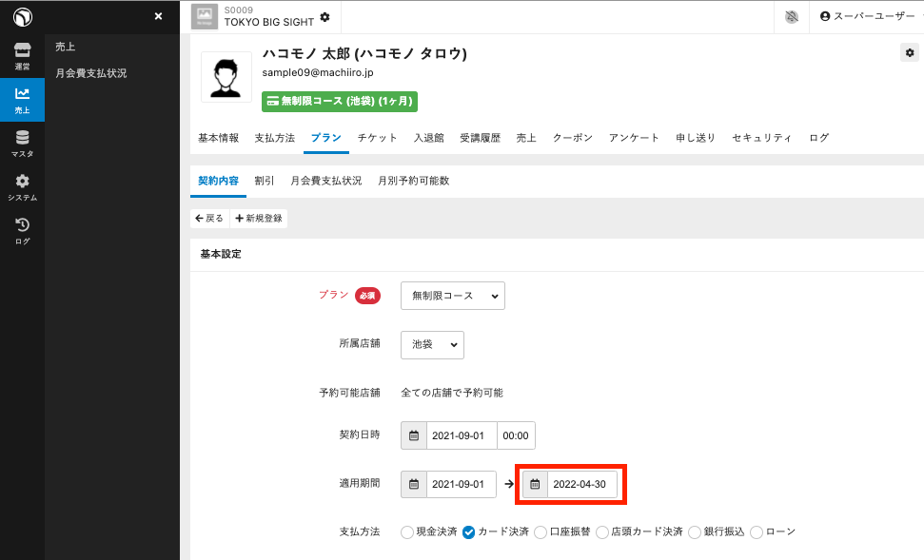924x560 pixels.
Task: Click the 適用期間 end date field 2022-04-30
Action: [x=580, y=484]
